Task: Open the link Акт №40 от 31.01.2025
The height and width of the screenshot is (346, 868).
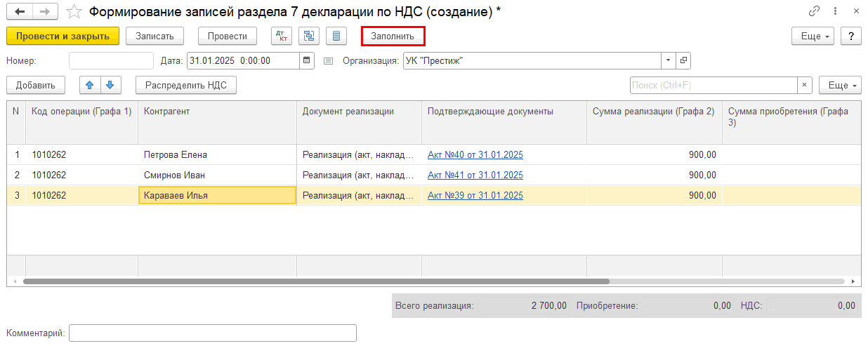Action: 475,155
